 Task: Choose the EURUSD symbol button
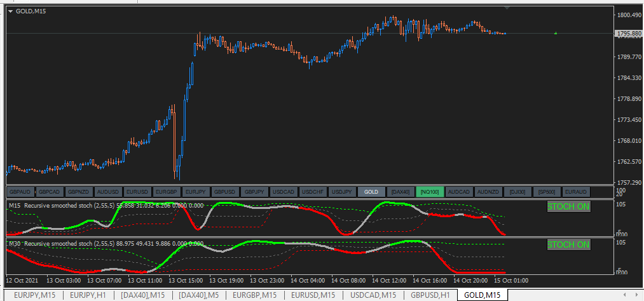[x=137, y=192]
